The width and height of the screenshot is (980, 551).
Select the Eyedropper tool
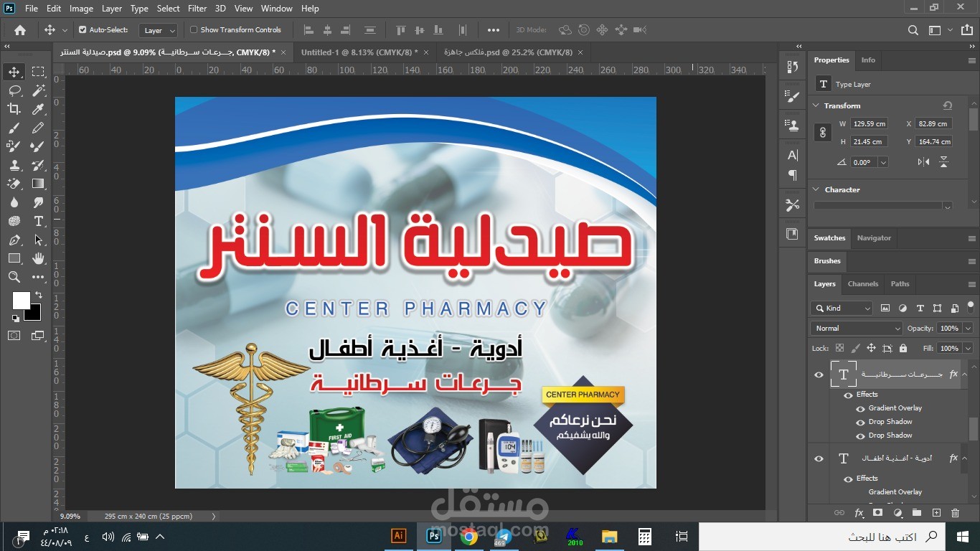[x=38, y=109]
